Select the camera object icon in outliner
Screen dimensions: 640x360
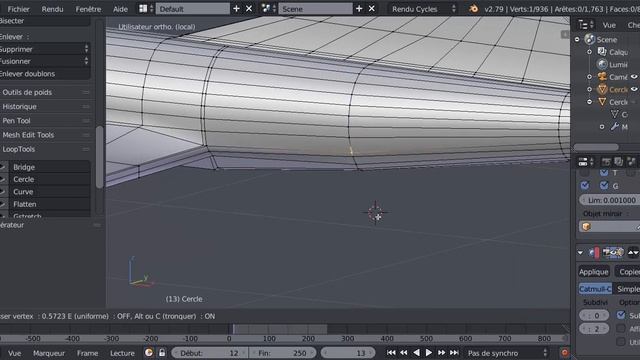[602, 76]
